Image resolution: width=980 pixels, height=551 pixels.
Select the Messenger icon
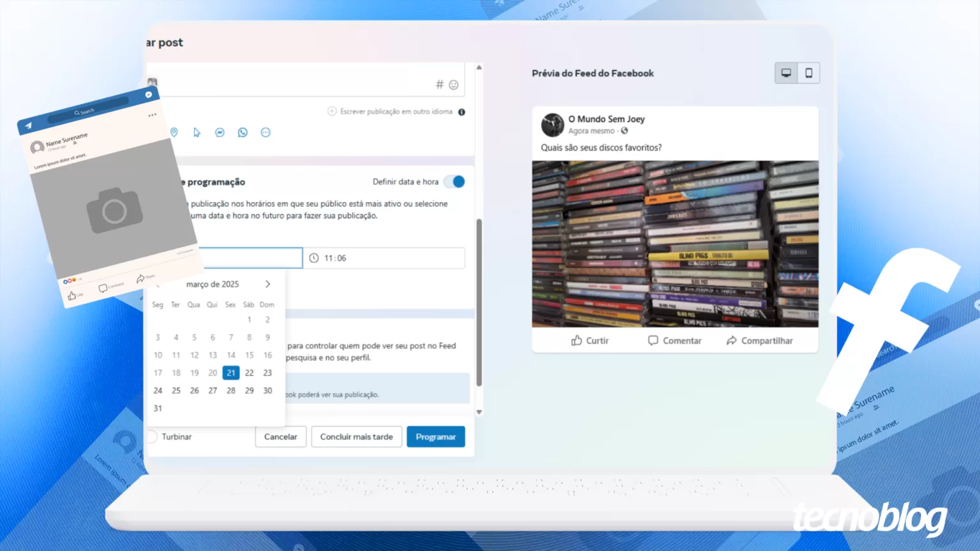tap(219, 132)
